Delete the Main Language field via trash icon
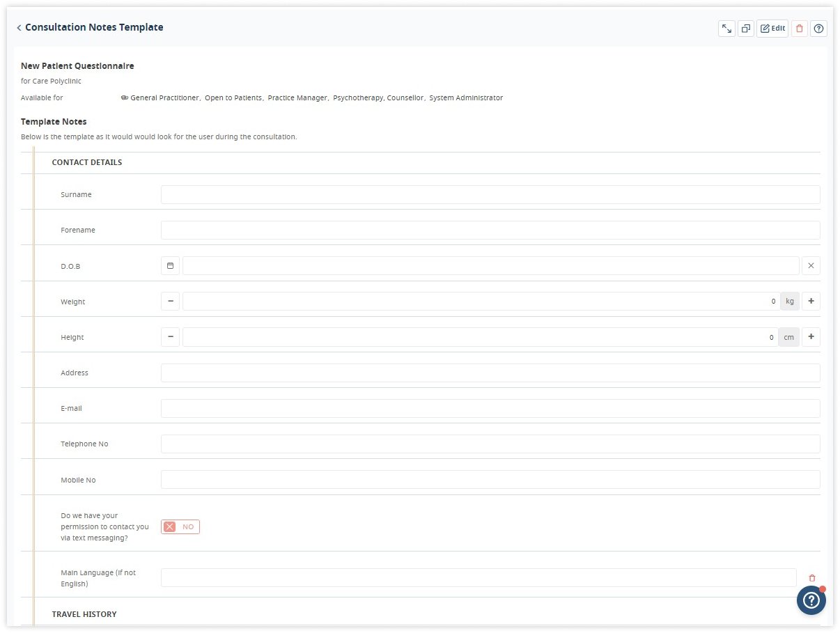 (811, 578)
